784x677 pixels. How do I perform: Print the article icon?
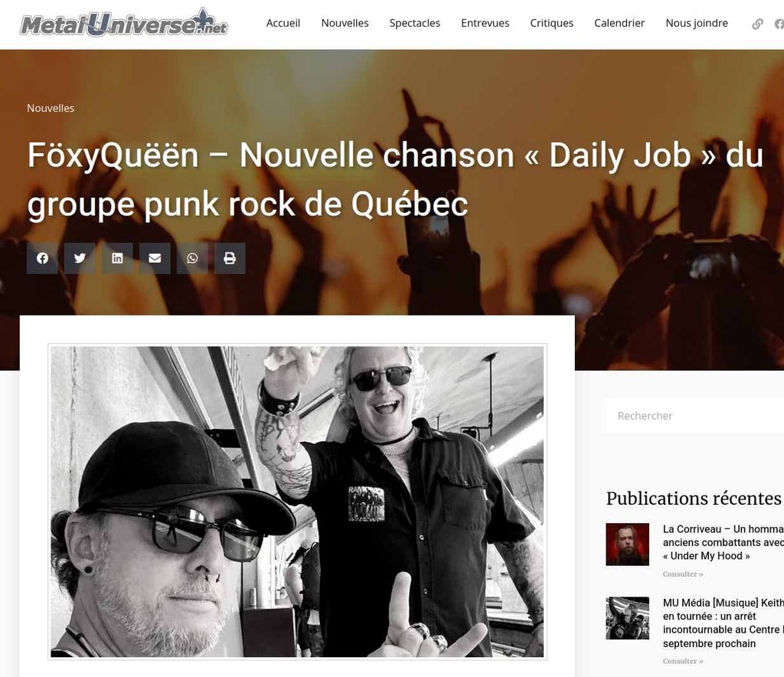pos(230,259)
